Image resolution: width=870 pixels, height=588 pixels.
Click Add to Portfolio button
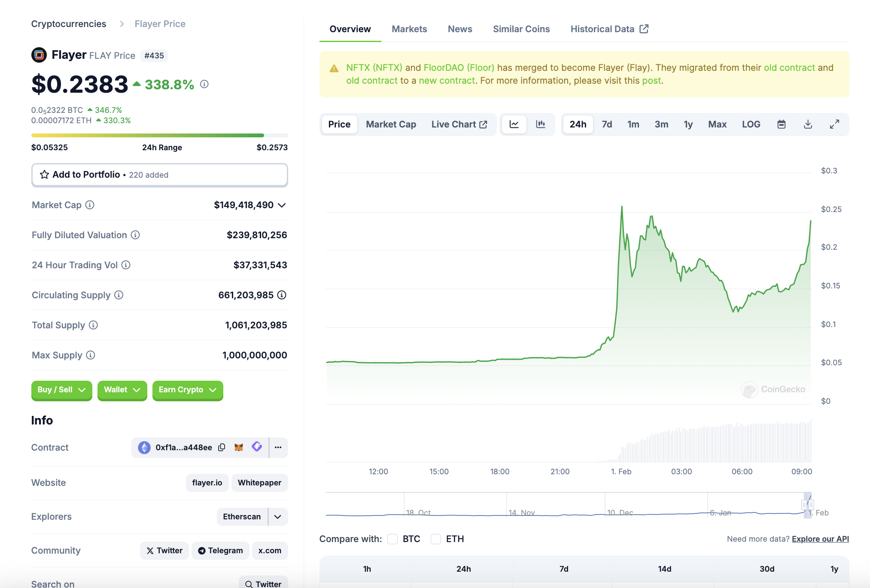coord(159,175)
